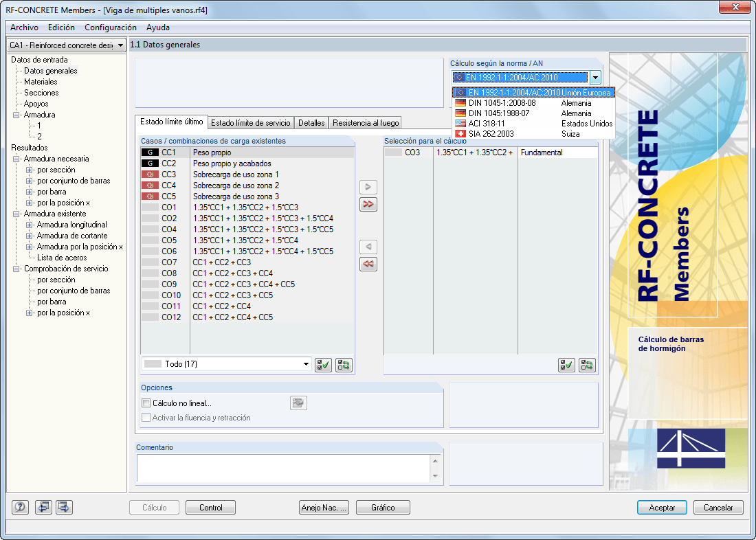Switch to Estado límite de servicio tab

click(x=251, y=123)
